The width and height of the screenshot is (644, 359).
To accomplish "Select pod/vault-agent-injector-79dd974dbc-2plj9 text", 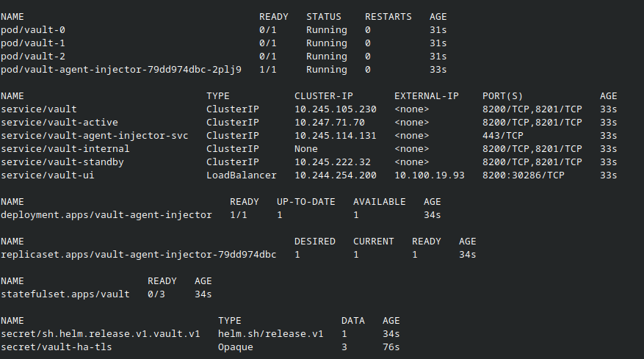I will [121, 70].
